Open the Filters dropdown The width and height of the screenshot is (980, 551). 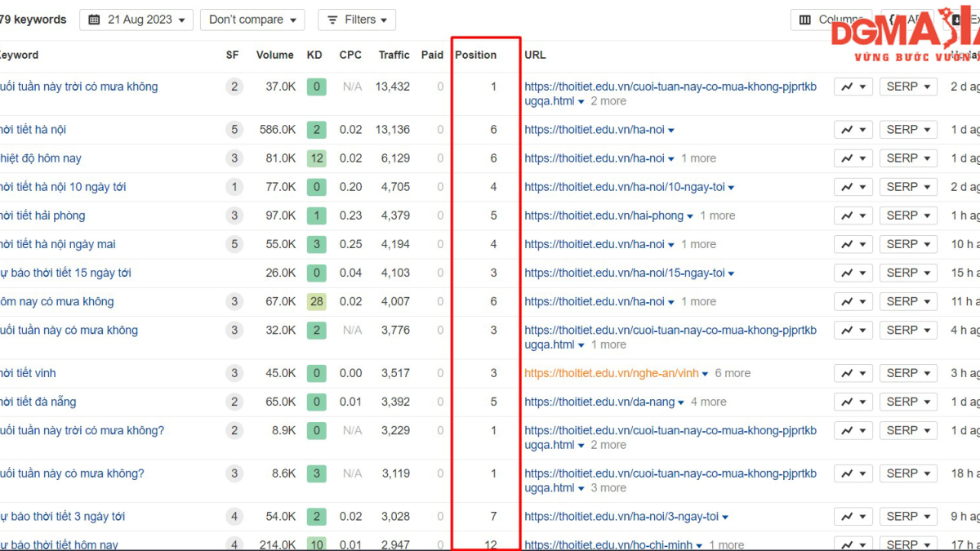357,20
